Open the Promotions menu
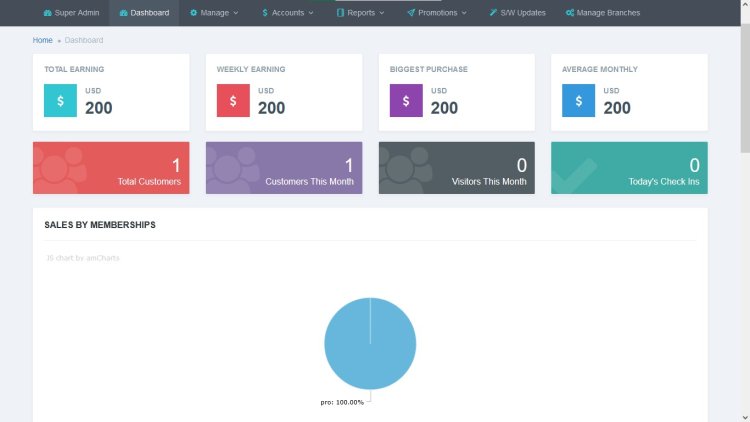 pos(437,13)
